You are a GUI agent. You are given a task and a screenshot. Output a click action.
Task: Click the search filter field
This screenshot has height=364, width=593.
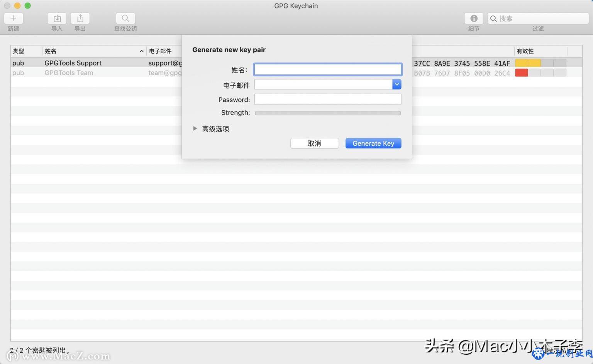(538, 18)
